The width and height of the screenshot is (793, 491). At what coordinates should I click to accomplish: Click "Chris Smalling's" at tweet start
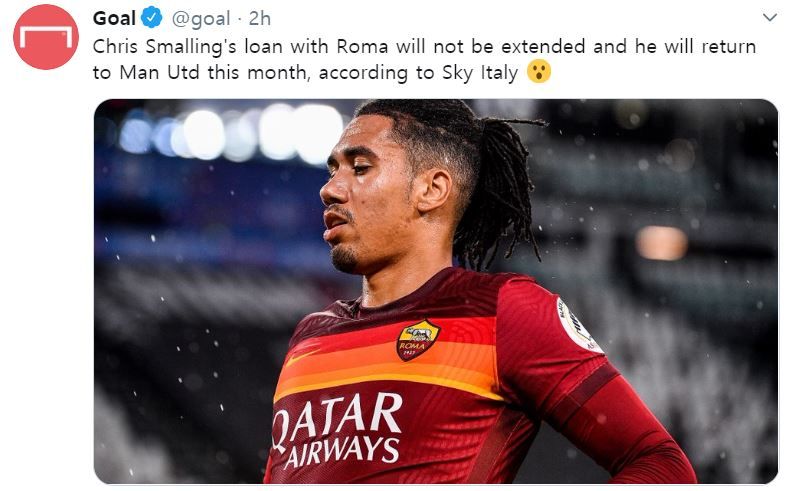164,47
